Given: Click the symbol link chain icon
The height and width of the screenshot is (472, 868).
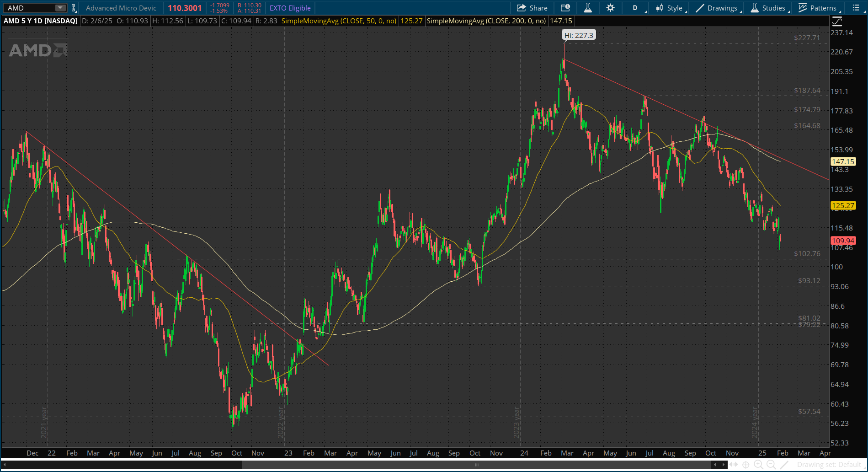Looking at the screenshot, I should (x=73, y=8).
